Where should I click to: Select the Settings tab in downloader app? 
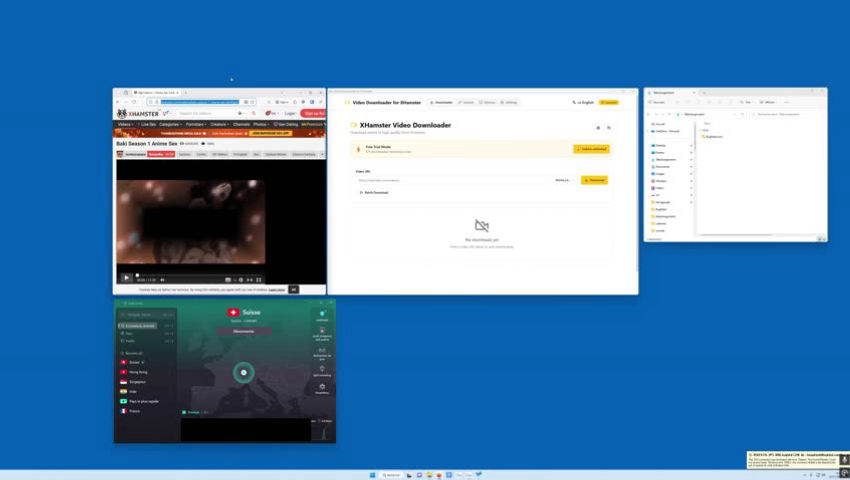509,103
